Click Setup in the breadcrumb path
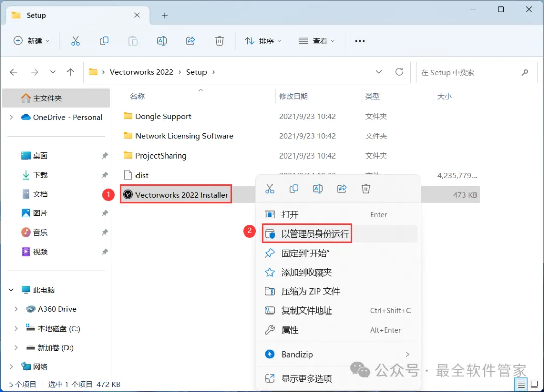 [x=196, y=72]
